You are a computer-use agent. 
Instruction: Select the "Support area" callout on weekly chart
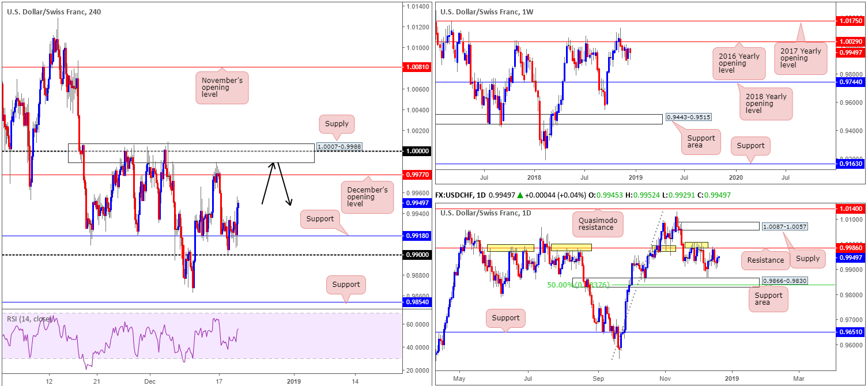pyautogui.click(x=701, y=142)
